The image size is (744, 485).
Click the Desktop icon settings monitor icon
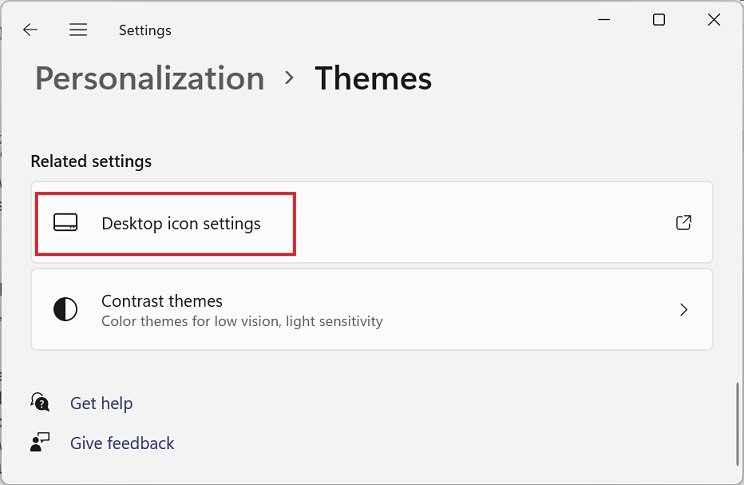point(65,223)
